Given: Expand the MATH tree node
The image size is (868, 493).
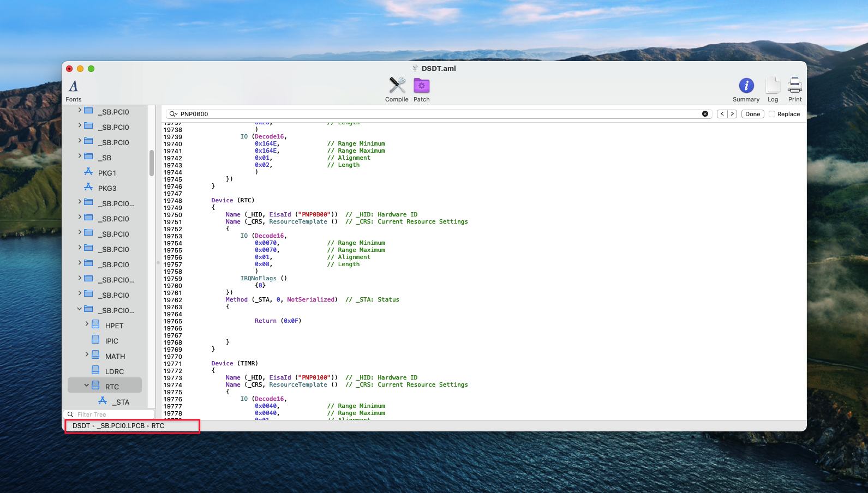Looking at the screenshot, I should [x=86, y=354].
